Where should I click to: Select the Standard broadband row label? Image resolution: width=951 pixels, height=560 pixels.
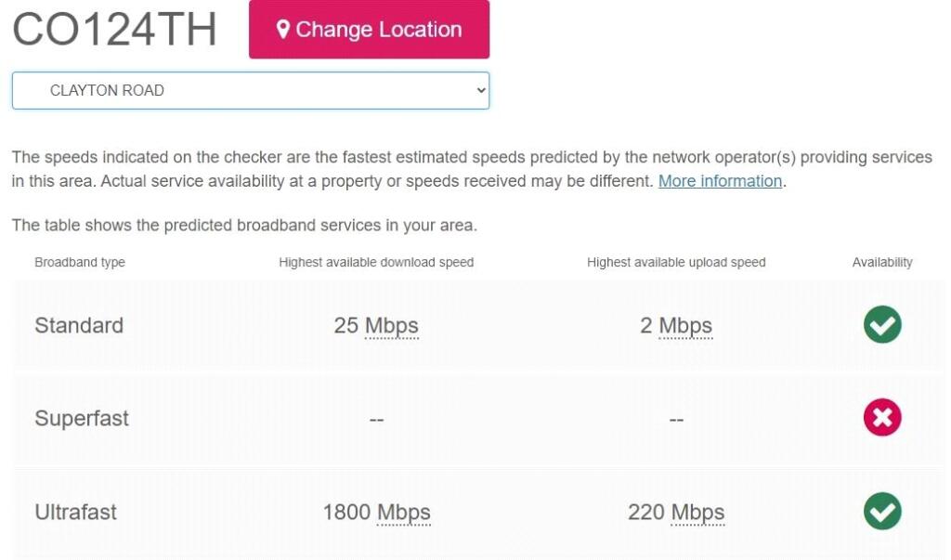(79, 325)
